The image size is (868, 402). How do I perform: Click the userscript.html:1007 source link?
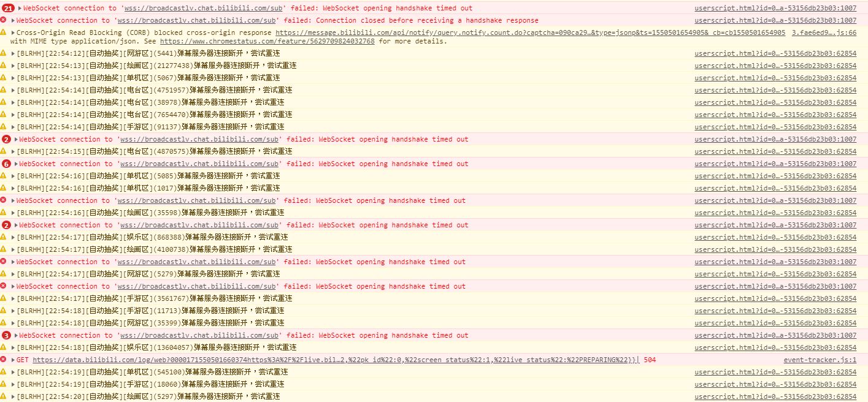(x=776, y=8)
